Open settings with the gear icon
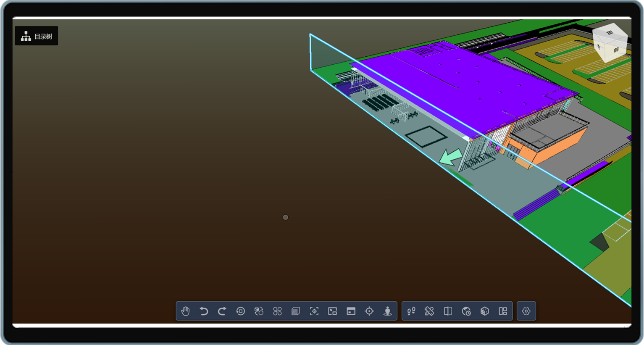 pyautogui.click(x=526, y=311)
